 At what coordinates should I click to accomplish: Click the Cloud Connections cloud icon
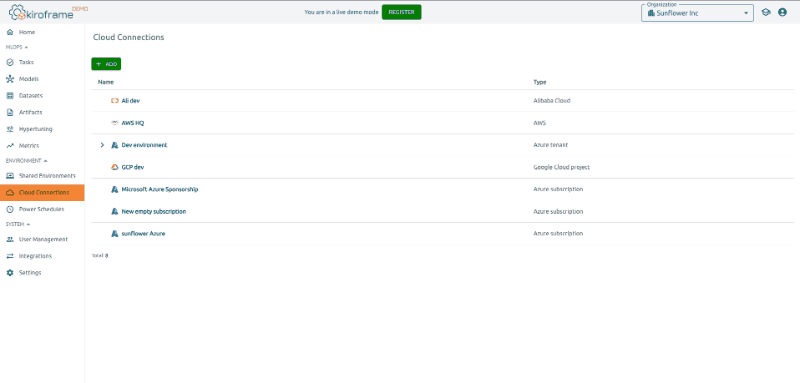pyautogui.click(x=10, y=192)
